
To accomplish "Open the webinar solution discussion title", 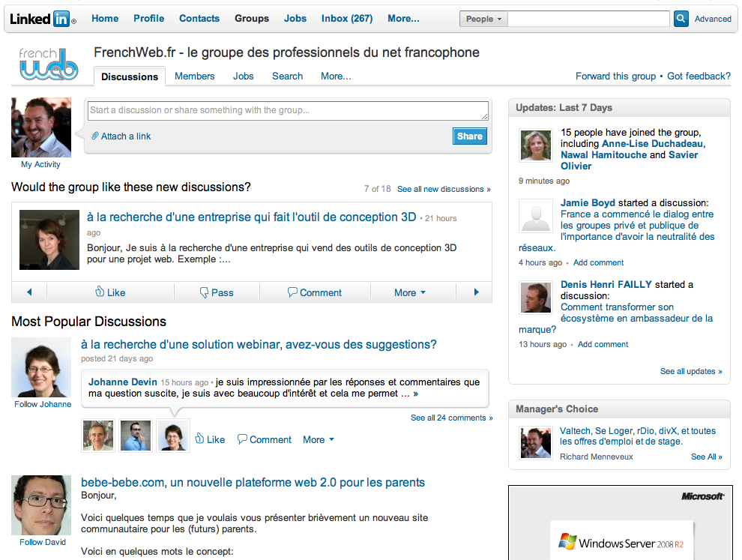I will pyautogui.click(x=259, y=344).
